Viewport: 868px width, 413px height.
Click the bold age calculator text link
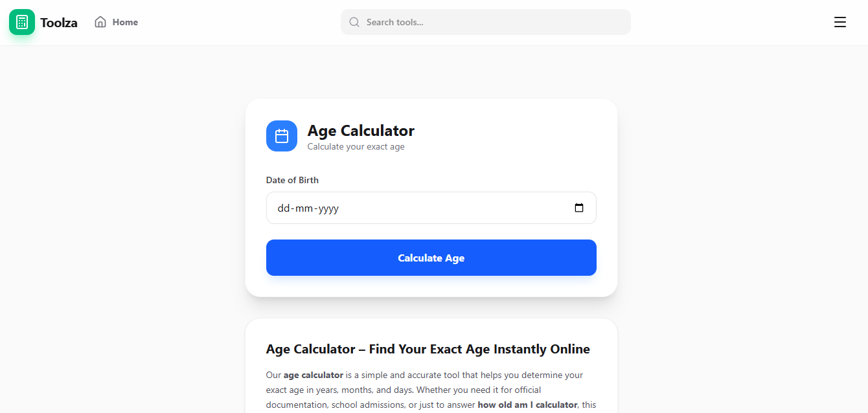314,375
